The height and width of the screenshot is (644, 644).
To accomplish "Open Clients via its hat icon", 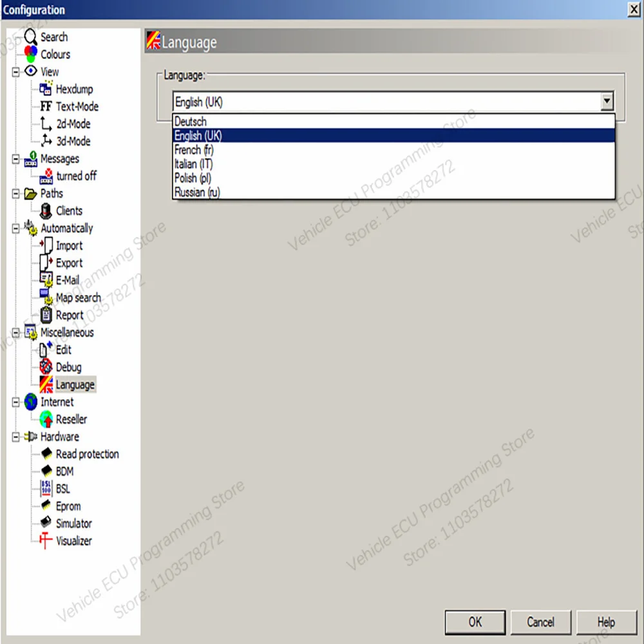I will [46, 211].
